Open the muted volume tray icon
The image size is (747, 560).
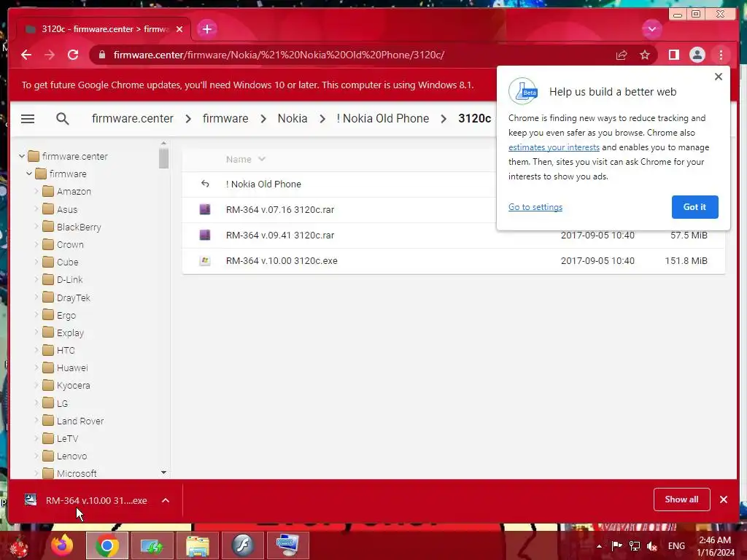[652, 546]
